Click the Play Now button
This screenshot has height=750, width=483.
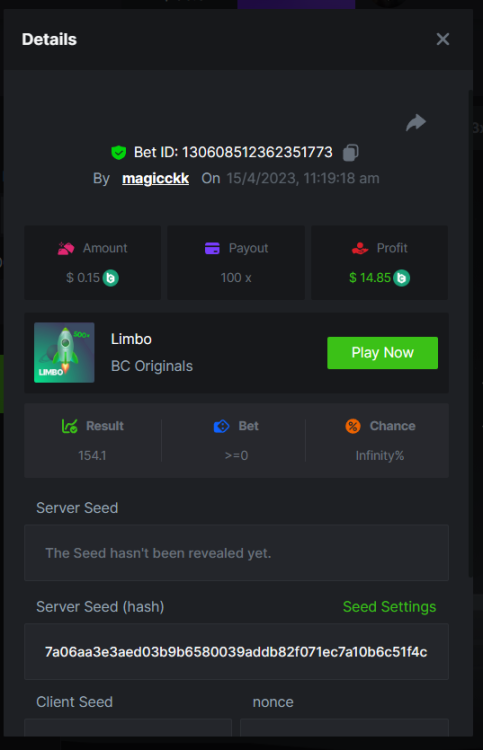[382, 353]
